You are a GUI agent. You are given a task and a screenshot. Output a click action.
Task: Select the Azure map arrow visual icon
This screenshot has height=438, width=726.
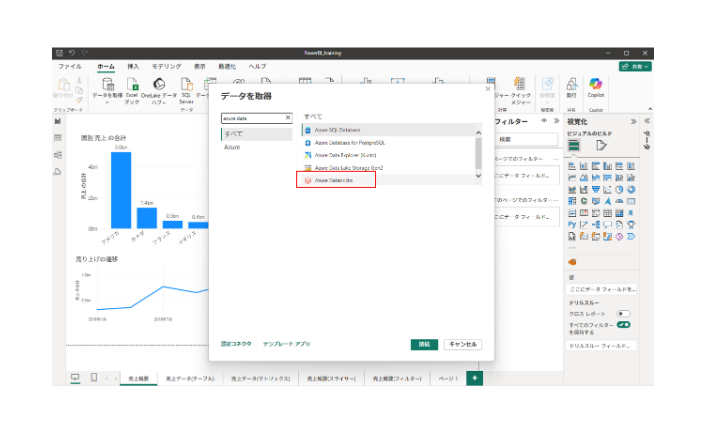pyautogui.click(x=607, y=201)
